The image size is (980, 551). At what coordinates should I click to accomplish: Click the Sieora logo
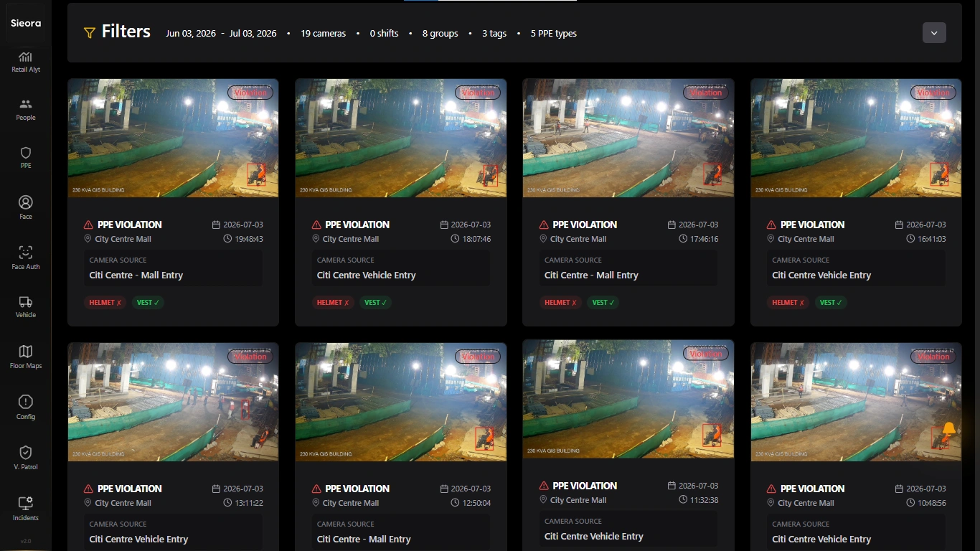25,23
